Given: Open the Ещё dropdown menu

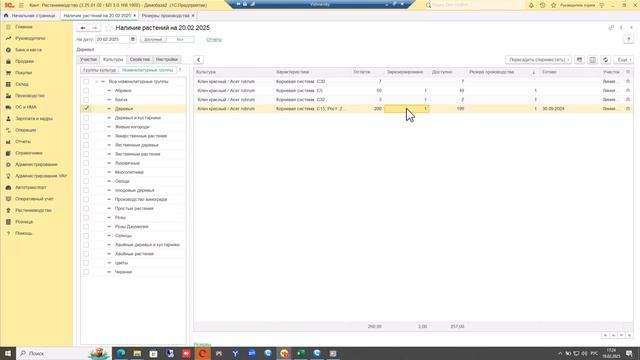Looking at the screenshot, I should coord(624,60).
